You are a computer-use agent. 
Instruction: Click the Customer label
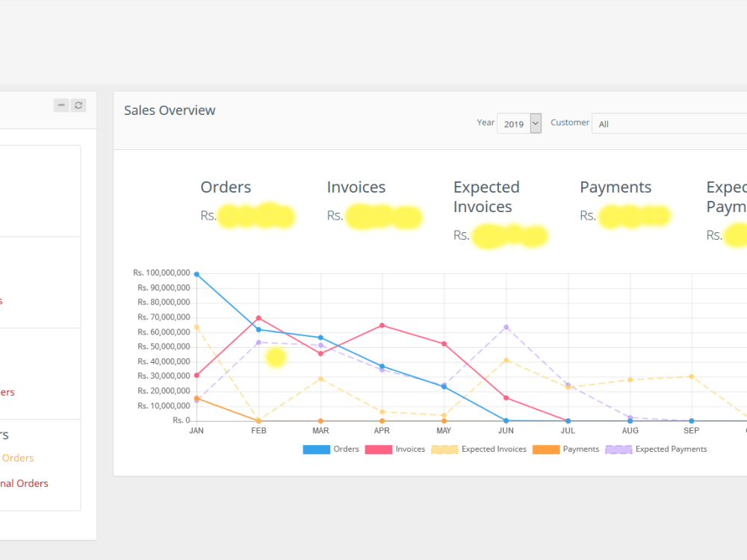(570, 123)
